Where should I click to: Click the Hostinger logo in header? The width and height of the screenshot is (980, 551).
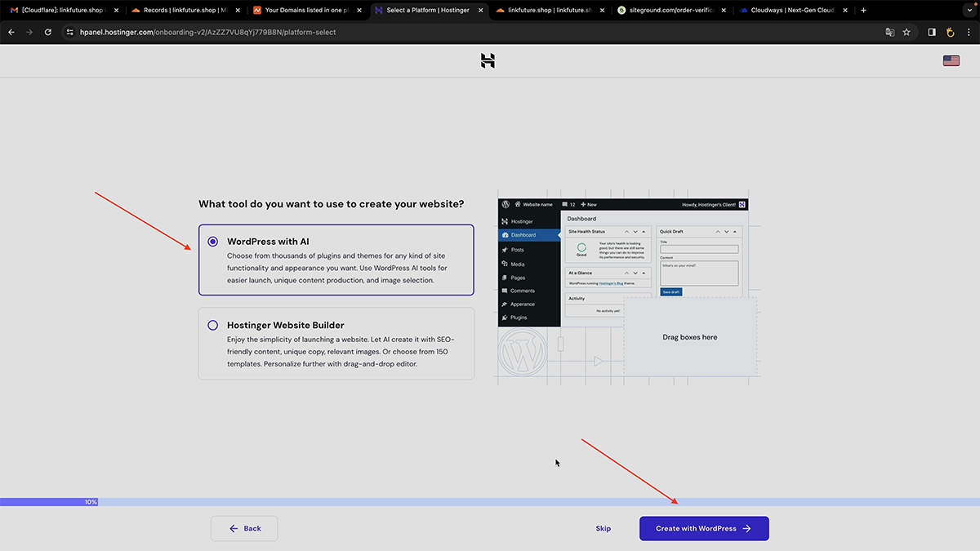point(488,60)
